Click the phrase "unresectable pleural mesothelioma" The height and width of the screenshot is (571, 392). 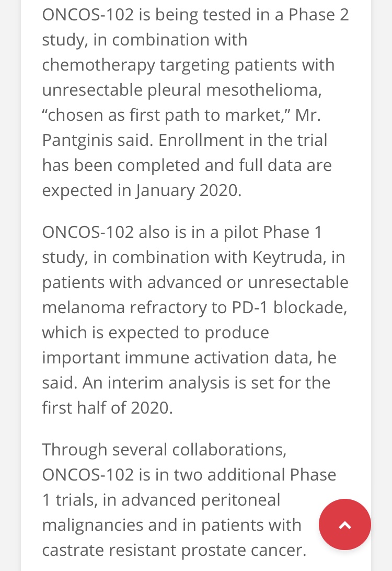pyautogui.click(x=181, y=90)
